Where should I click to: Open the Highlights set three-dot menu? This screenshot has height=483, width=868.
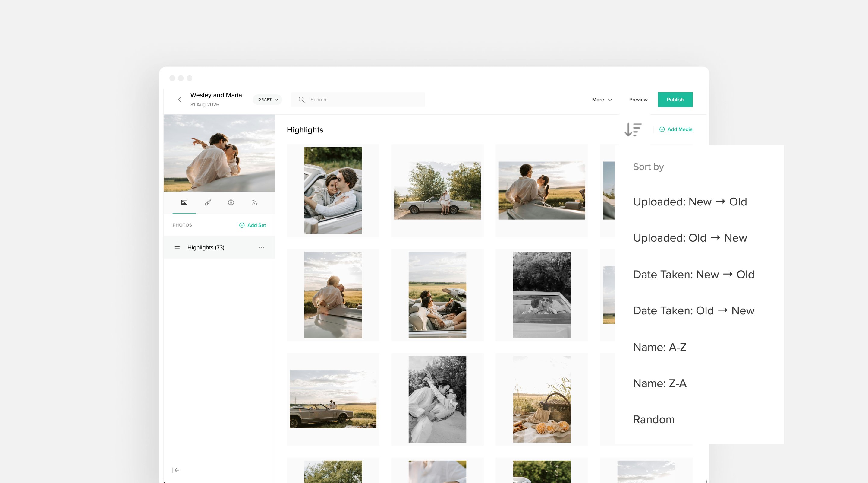point(262,247)
